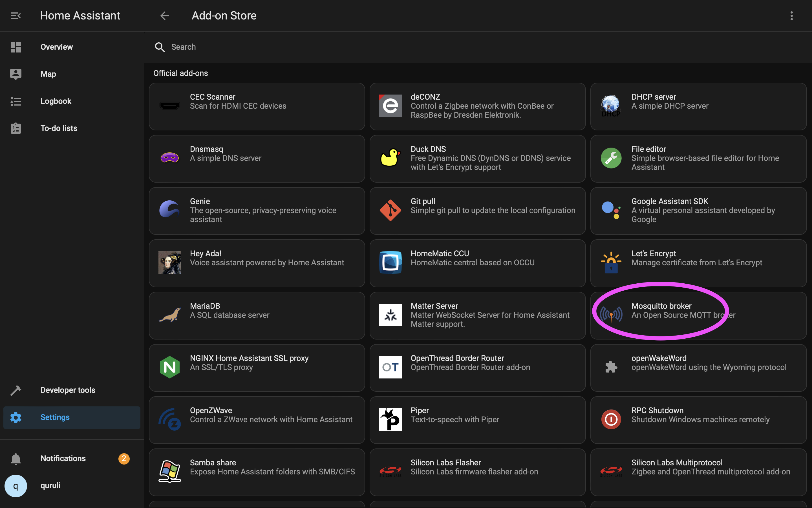Open the quruli user profile
The height and width of the screenshot is (508, 812).
(x=72, y=486)
